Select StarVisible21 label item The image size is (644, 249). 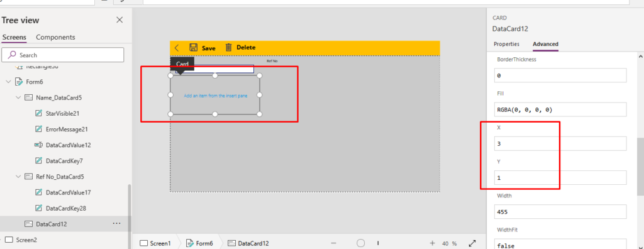pyautogui.click(x=62, y=113)
